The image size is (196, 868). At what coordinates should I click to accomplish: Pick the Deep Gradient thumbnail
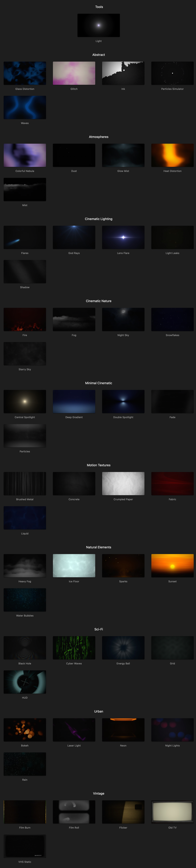click(x=74, y=402)
